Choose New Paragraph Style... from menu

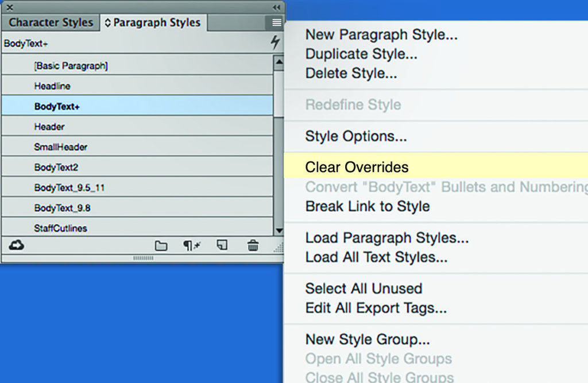(x=381, y=34)
